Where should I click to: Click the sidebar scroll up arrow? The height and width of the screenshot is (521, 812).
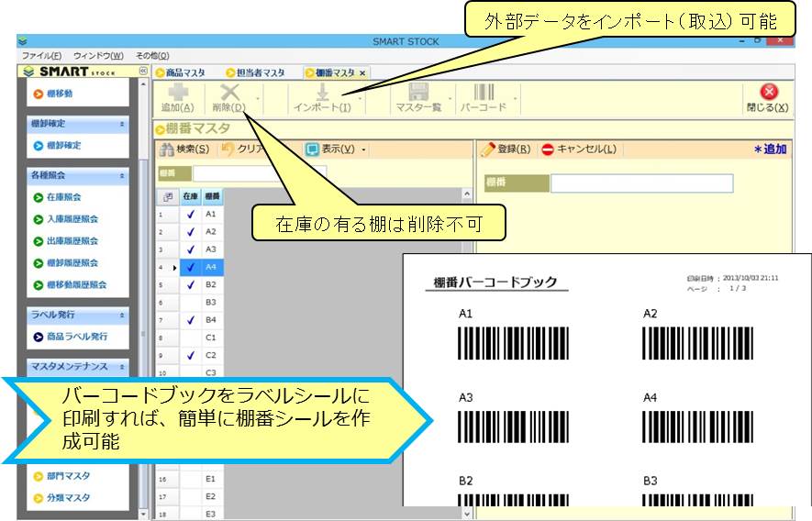tap(143, 83)
